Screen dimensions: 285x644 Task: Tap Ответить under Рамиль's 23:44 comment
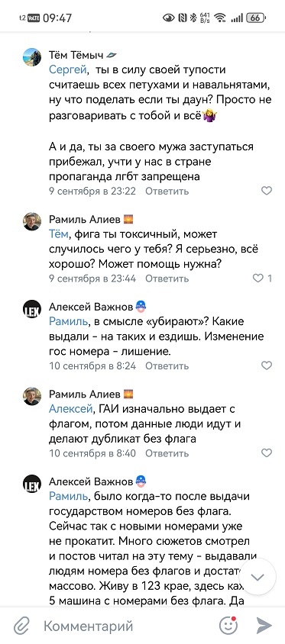pos(167,279)
